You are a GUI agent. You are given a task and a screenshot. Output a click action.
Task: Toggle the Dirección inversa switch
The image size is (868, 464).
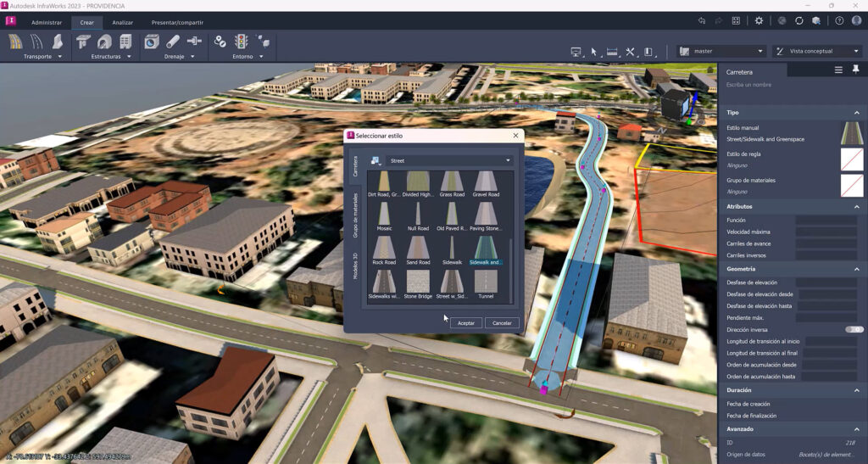(854, 329)
